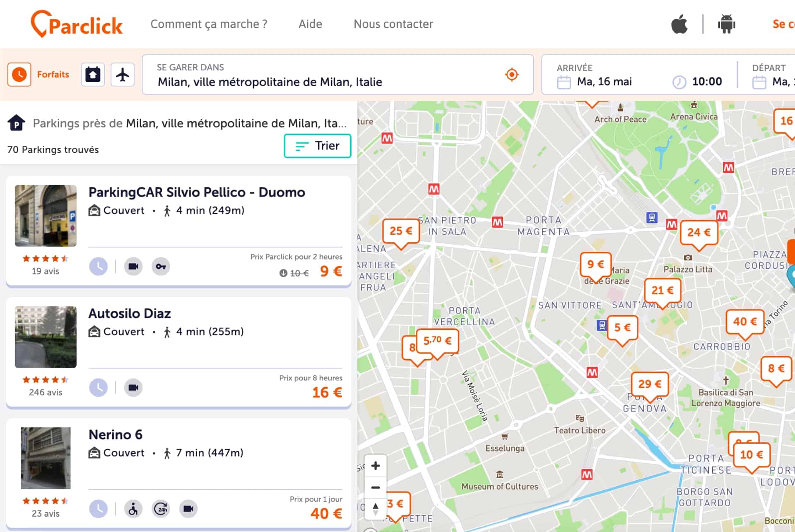
Task: Click Autosilo Diaz thumbnail photo
Action: click(x=46, y=337)
